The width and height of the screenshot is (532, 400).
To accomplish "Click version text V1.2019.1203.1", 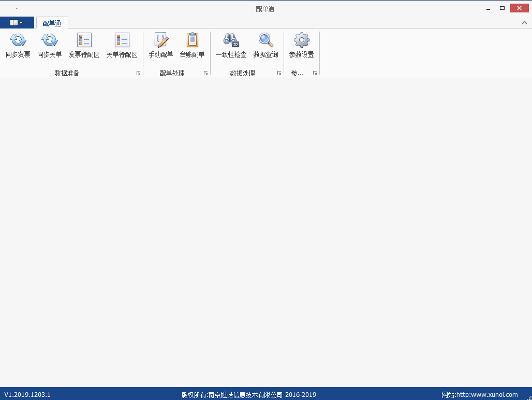I will click(x=27, y=395).
